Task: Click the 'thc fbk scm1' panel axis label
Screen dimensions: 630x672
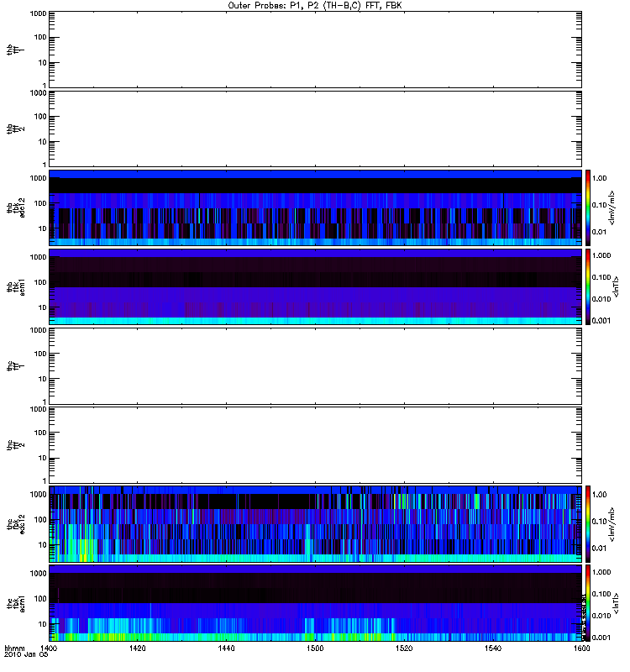Action: (15, 603)
